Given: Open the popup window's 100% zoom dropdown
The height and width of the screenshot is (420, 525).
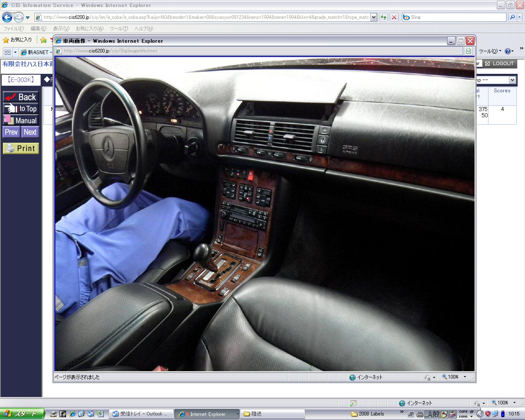Looking at the screenshot, I should click(465, 377).
